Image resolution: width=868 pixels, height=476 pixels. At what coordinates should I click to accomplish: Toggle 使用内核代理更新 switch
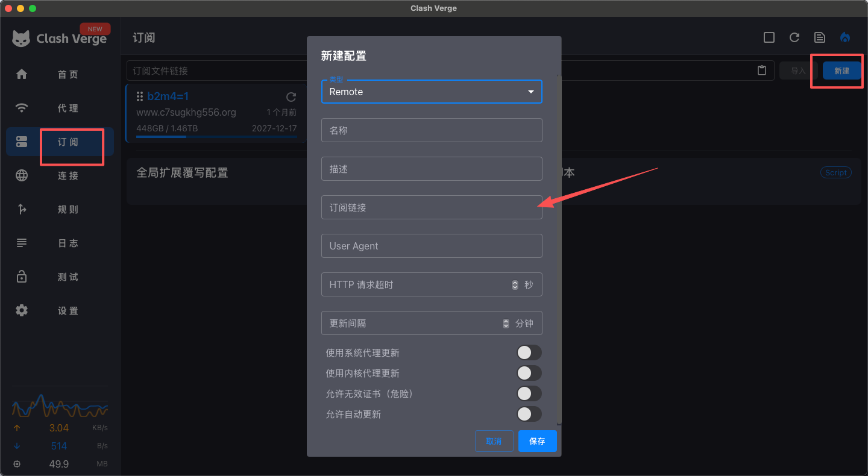pyautogui.click(x=529, y=373)
